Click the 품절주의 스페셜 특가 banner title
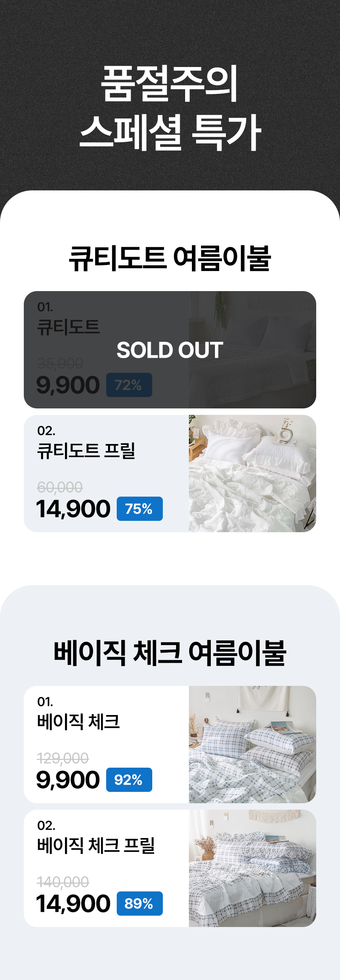340x980 pixels. click(170, 108)
